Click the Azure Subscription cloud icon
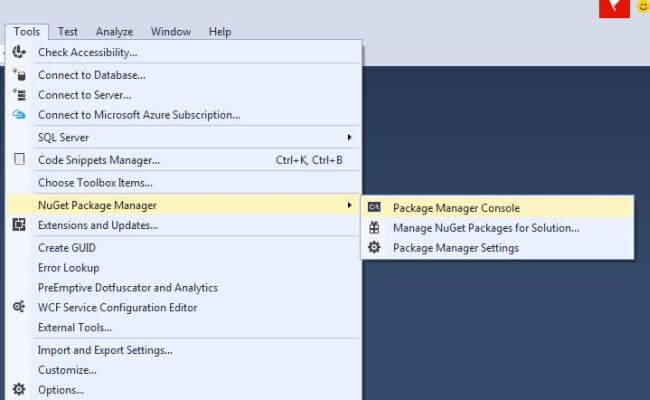Screen dimensions: 650x400 (19, 115)
